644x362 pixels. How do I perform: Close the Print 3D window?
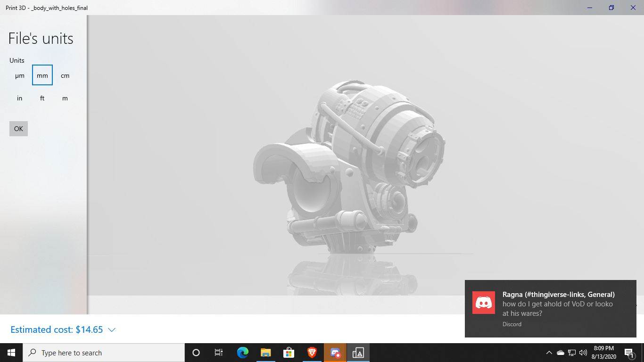tap(633, 8)
